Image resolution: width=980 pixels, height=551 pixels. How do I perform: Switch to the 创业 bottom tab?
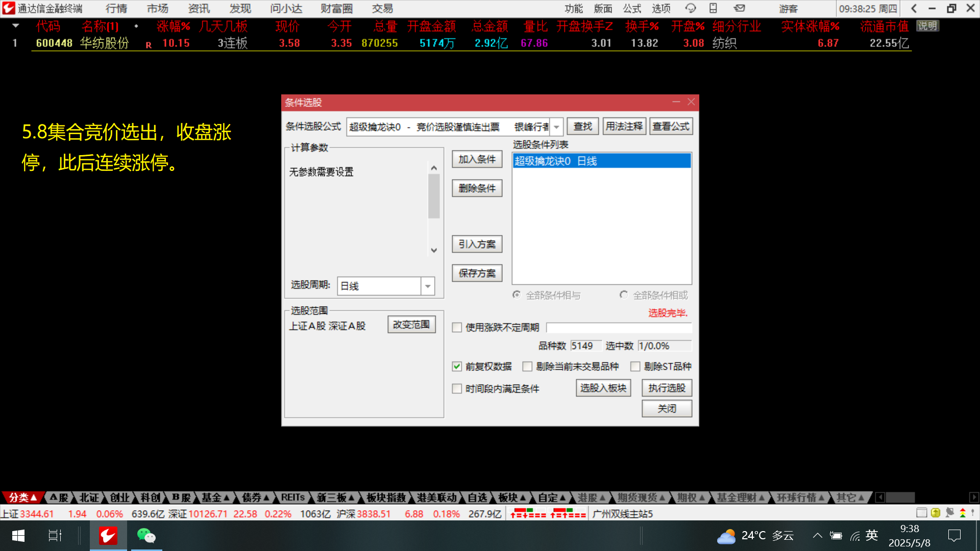pos(119,497)
